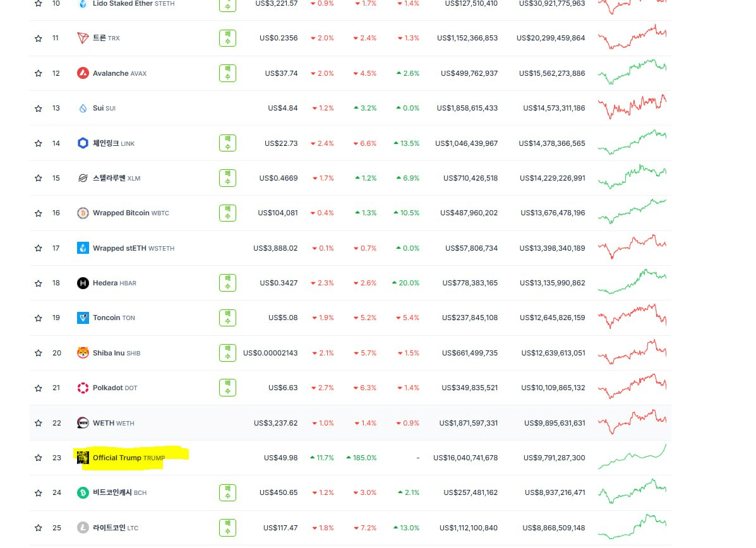Click the star next to WETH
This screenshot has height=548, width=756.
click(39, 423)
